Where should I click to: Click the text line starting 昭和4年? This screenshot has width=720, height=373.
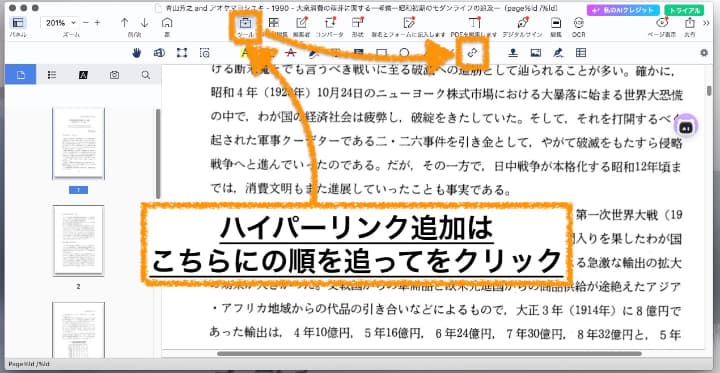point(446,95)
